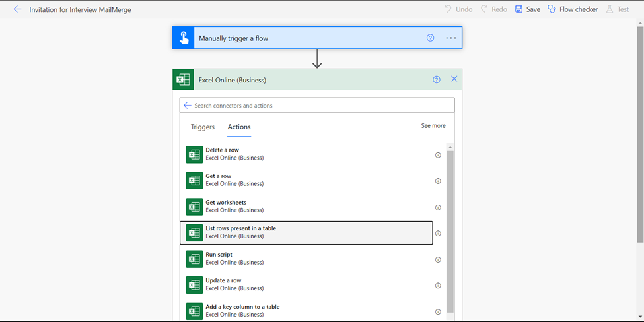The image size is (644, 322).
Task: Click the Undo button
Action: click(x=458, y=9)
